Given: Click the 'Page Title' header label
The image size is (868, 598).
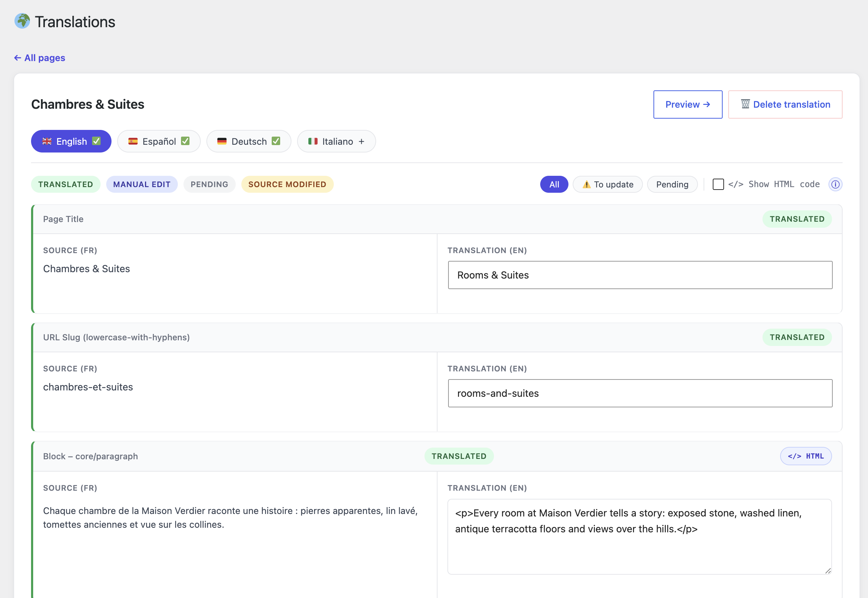Looking at the screenshot, I should pos(63,219).
